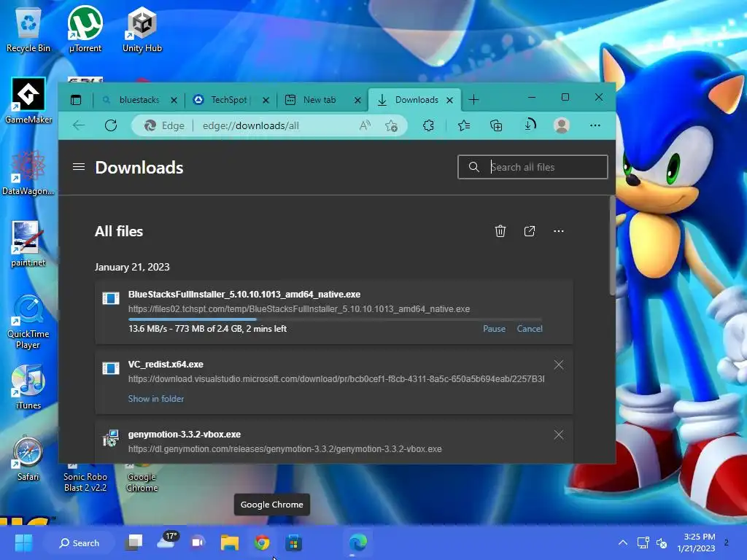This screenshot has width=747, height=560.
Task: Open the Chat camera icon on the taskbar
Action: point(198,542)
